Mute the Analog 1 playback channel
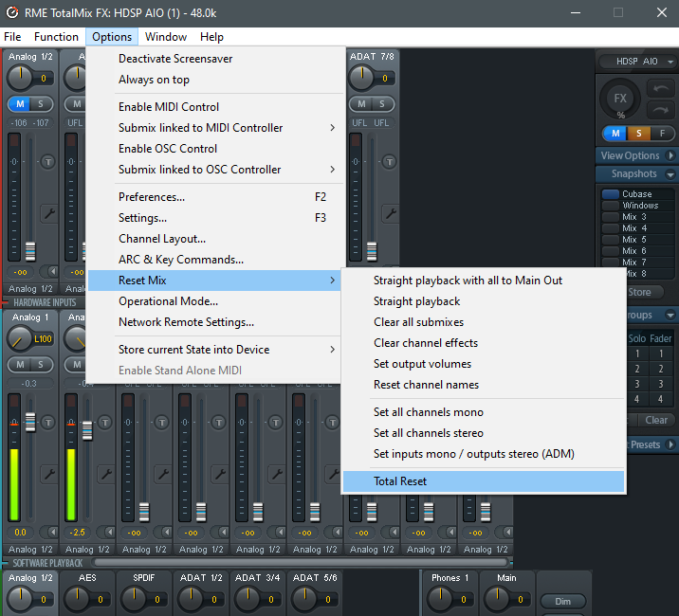Image resolution: width=679 pixels, height=616 pixels. tap(20, 365)
